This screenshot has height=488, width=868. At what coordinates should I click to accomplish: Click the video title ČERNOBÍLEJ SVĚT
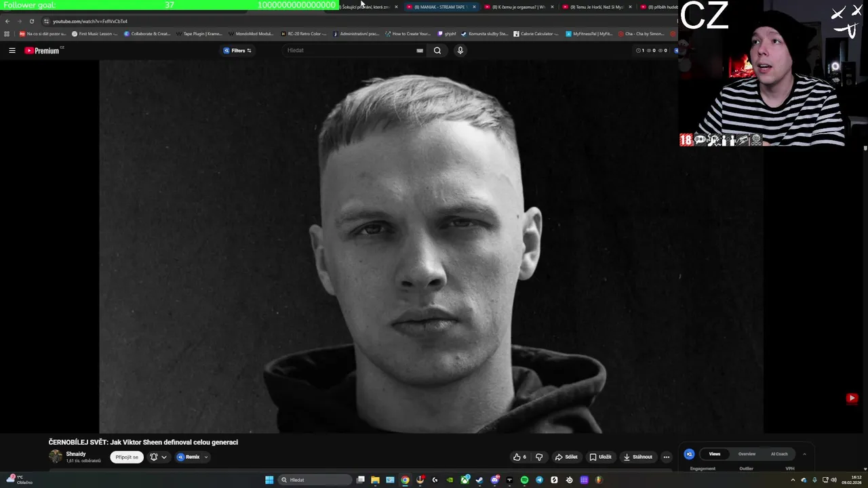(143, 442)
